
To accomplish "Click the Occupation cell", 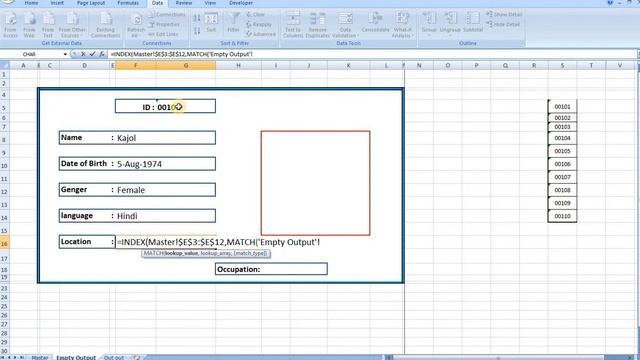I will [271, 269].
